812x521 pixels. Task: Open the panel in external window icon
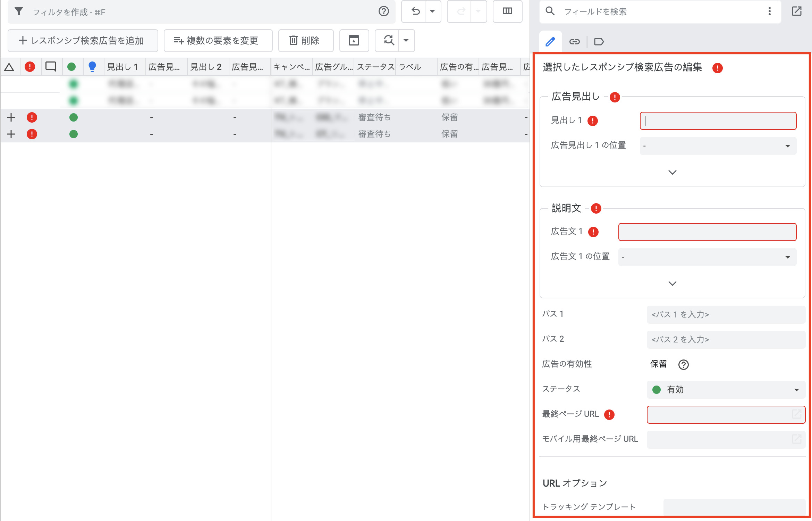point(796,11)
